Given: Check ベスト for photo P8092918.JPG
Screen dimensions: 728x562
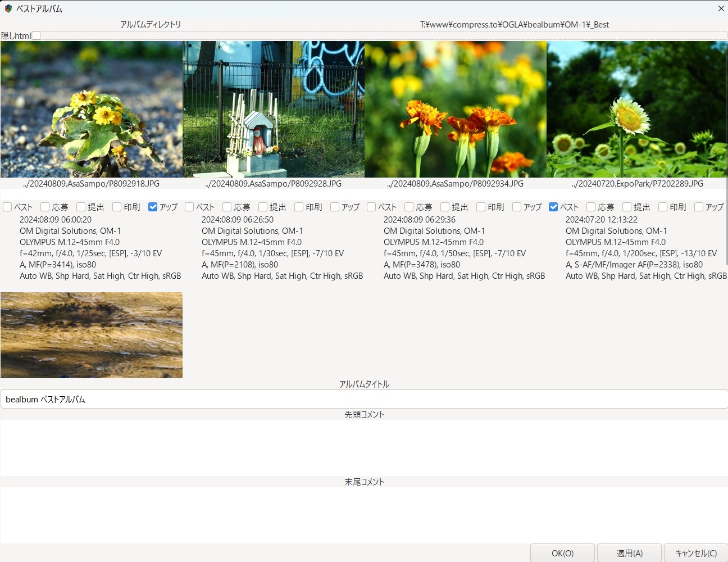Looking at the screenshot, I should point(7,207).
